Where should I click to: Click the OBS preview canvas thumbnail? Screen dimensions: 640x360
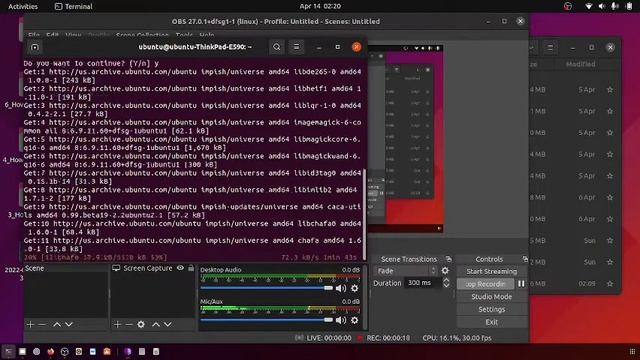click(x=406, y=139)
